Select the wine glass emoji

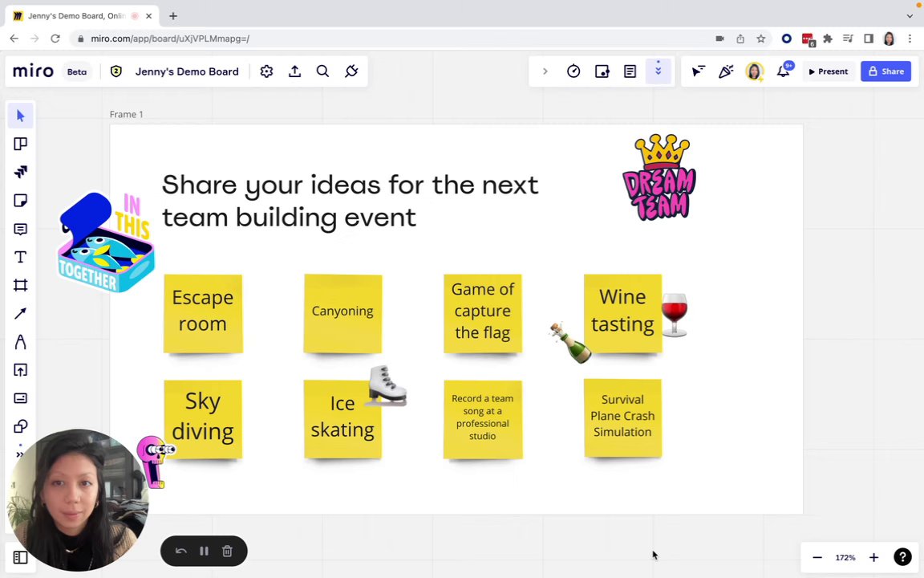click(675, 315)
